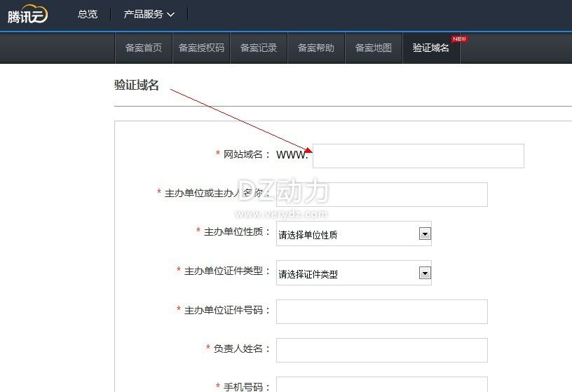Switch to the 备案首页 tab
572x392 pixels.
(144, 48)
